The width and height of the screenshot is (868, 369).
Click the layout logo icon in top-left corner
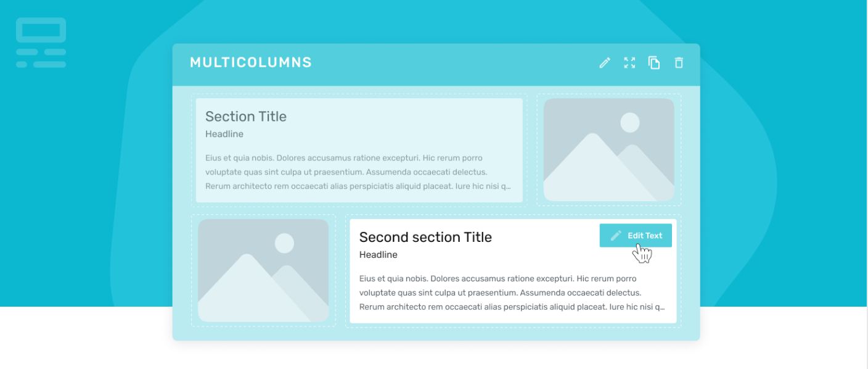point(41,43)
